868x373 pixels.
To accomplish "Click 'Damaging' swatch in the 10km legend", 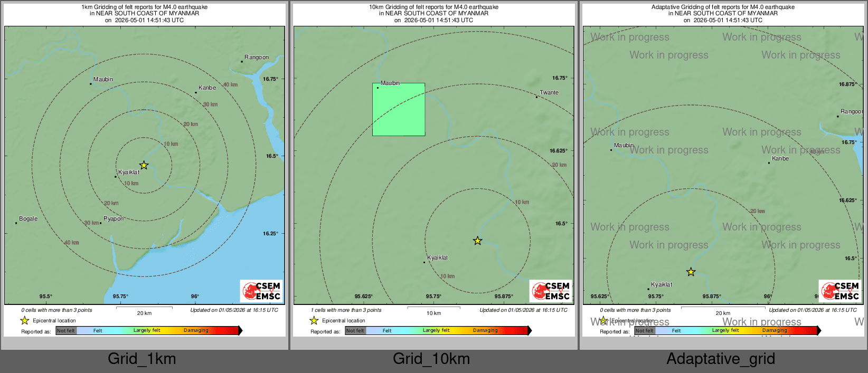I will point(486,331).
